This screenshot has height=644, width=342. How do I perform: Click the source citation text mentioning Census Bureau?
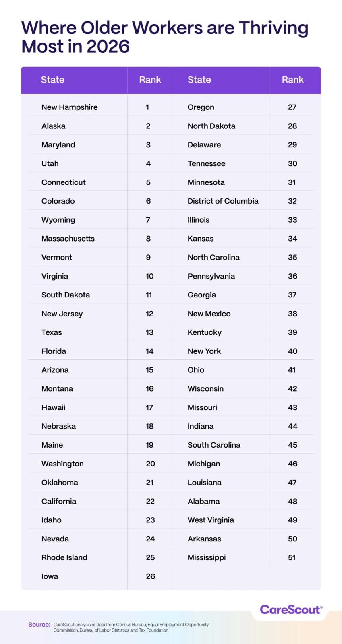pos(131,627)
